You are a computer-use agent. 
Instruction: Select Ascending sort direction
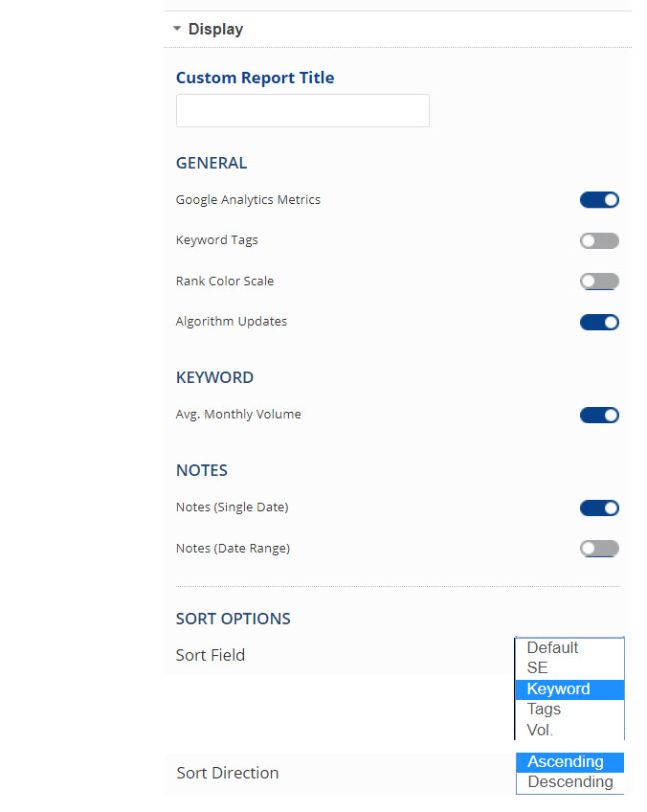(569, 762)
